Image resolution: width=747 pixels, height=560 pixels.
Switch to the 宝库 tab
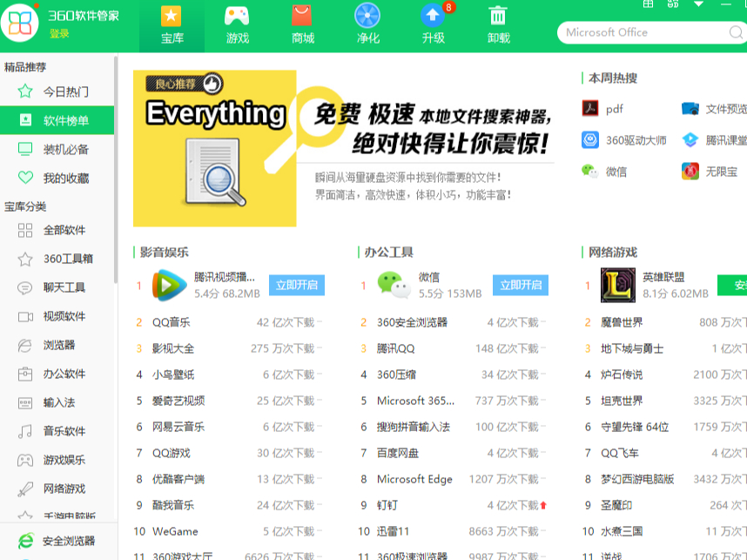(x=172, y=26)
